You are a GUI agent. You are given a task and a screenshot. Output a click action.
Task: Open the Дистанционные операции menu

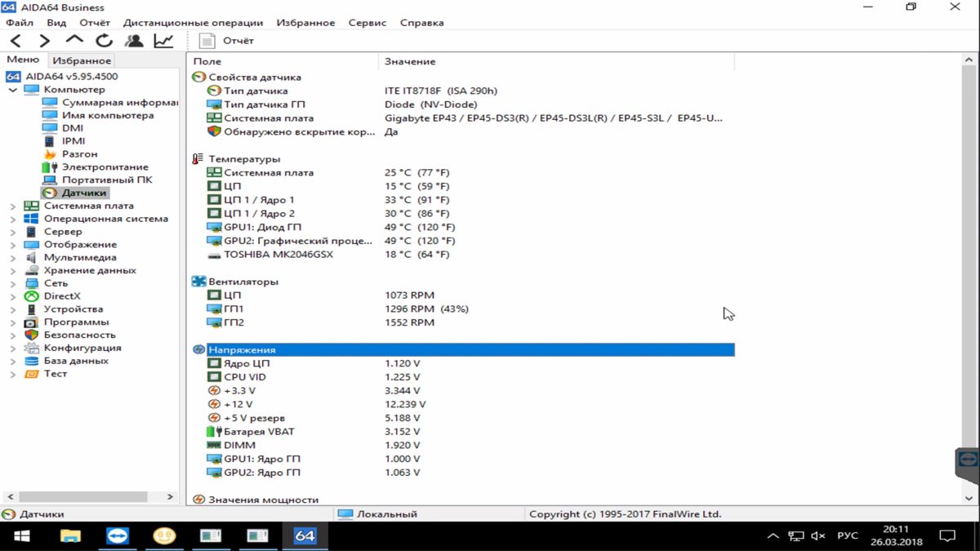193,23
